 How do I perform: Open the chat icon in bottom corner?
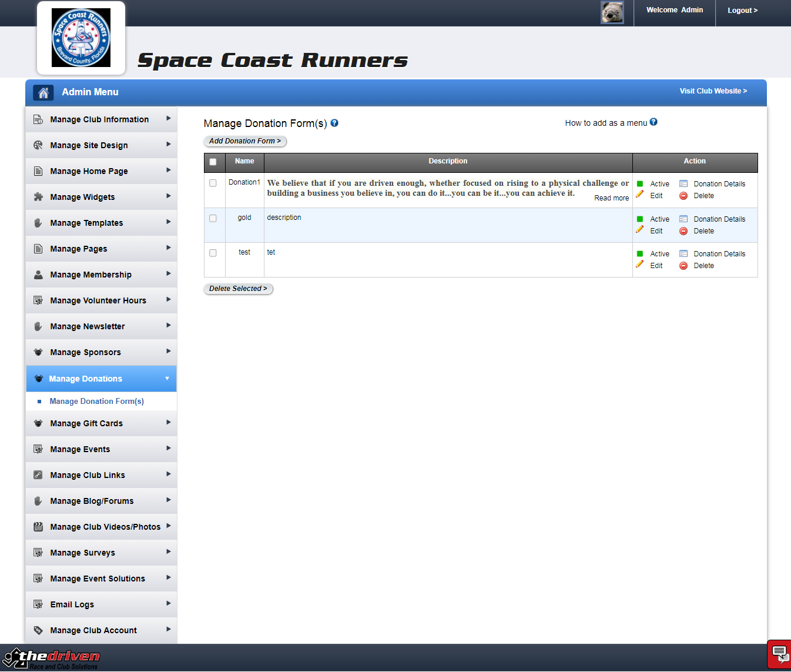click(x=779, y=653)
